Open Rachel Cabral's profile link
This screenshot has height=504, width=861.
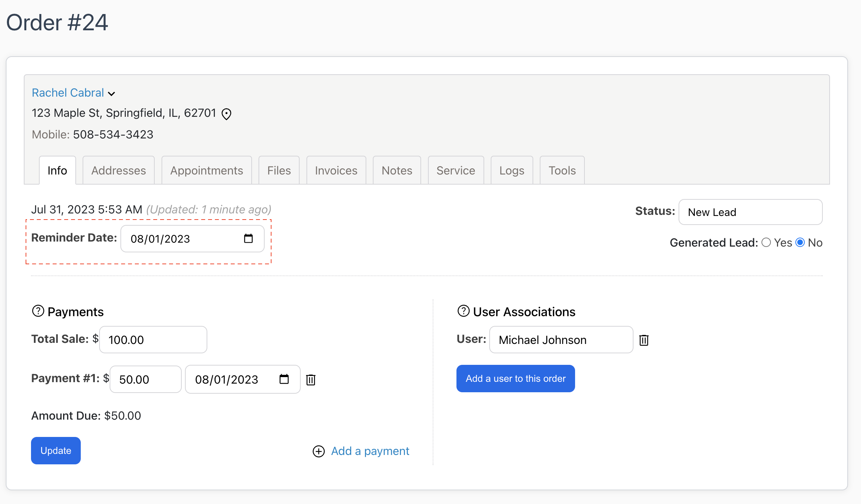[67, 93]
